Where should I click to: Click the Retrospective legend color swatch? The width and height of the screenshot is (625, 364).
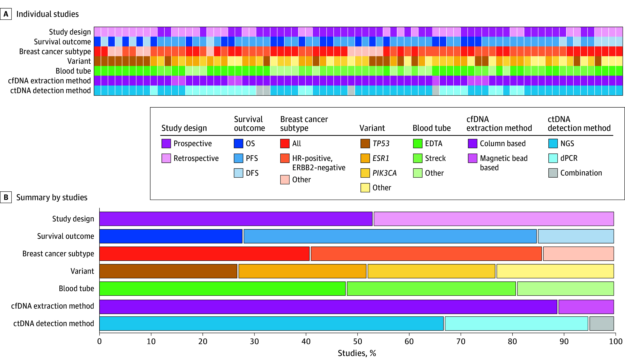pos(166,158)
